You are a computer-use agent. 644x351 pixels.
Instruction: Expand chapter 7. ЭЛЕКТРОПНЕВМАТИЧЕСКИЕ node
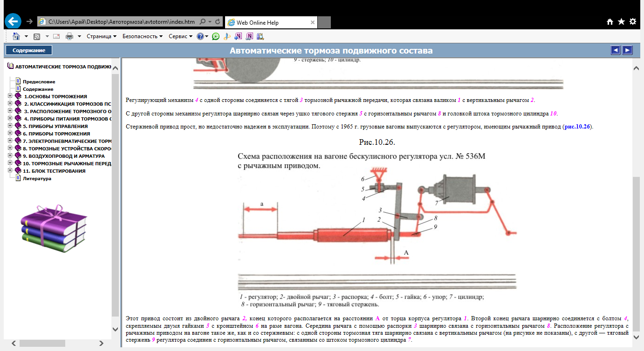click(x=10, y=141)
